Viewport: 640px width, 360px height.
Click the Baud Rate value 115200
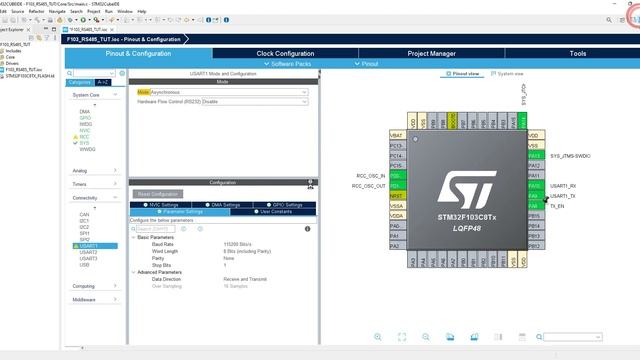coord(238,244)
